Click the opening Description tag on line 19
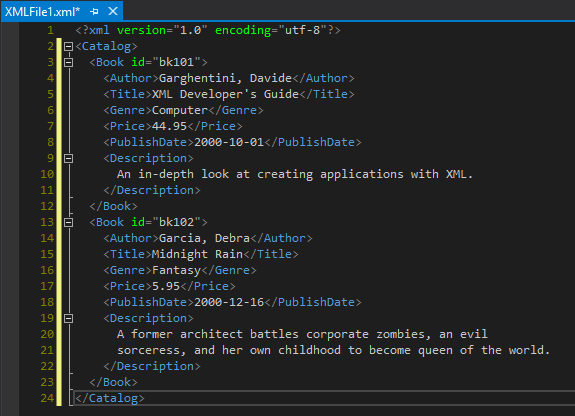This screenshot has height=416, width=575. click(x=149, y=318)
